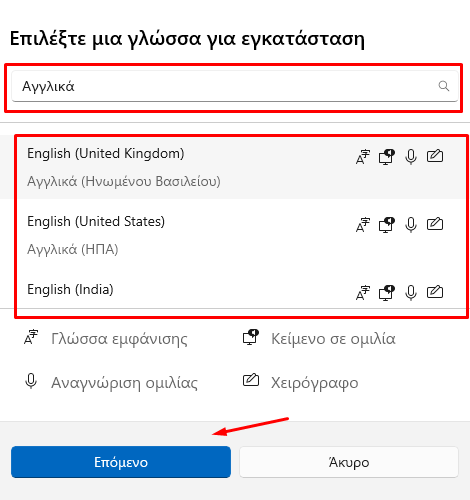Click handwriting icon for English (India)
The image size is (470, 500).
[435, 292]
